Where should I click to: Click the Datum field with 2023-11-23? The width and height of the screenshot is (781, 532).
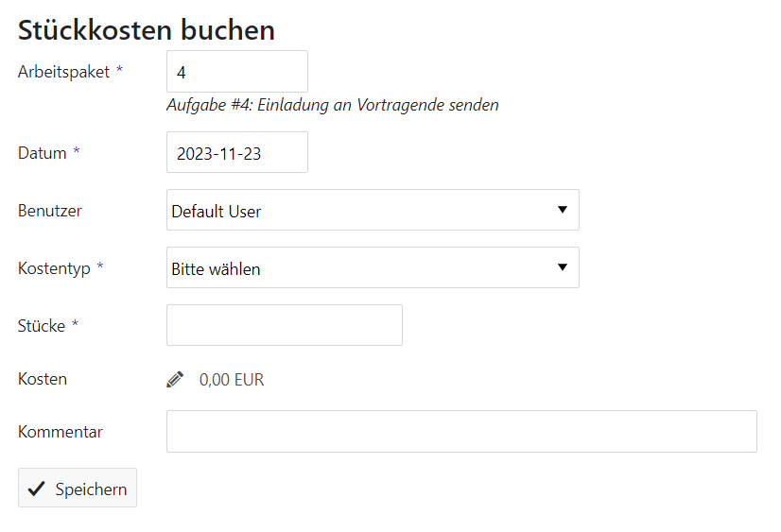(237, 152)
